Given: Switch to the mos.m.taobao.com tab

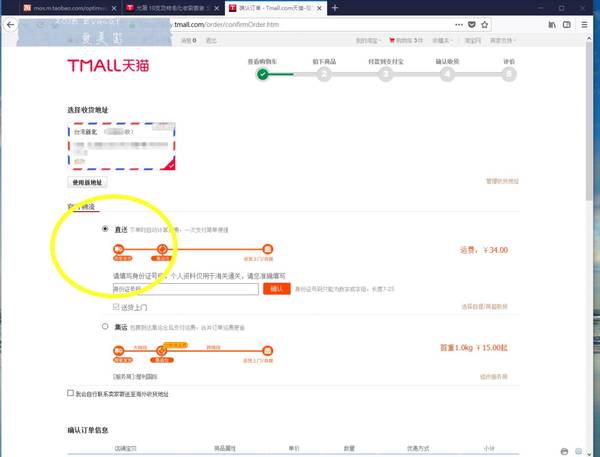Looking at the screenshot, I should click(69, 8).
